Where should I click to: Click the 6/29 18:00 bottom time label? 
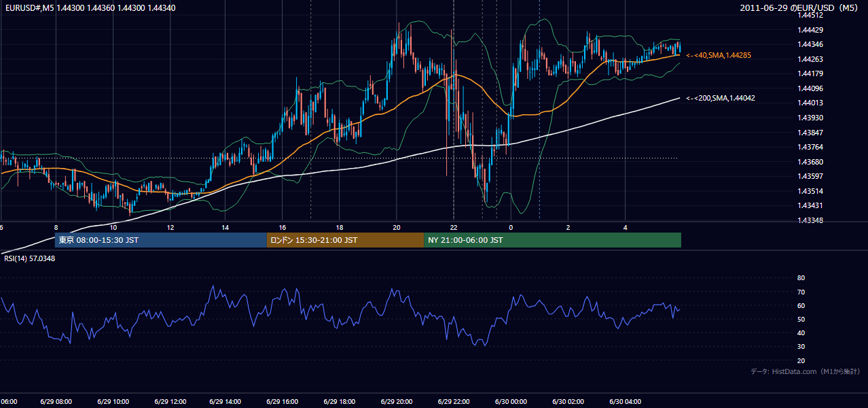click(340, 402)
